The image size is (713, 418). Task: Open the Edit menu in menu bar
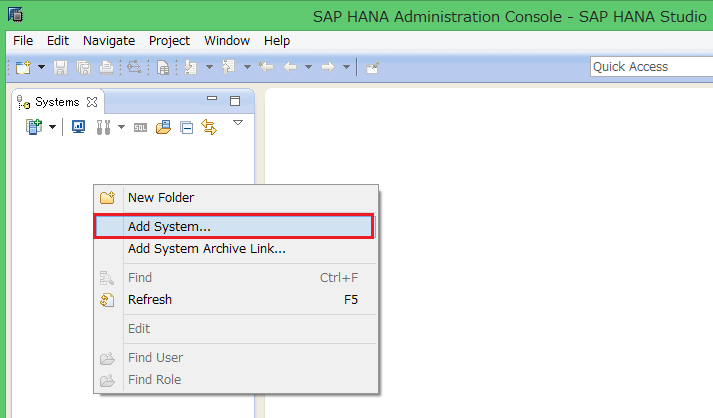pyautogui.click(x=58, y=41)
